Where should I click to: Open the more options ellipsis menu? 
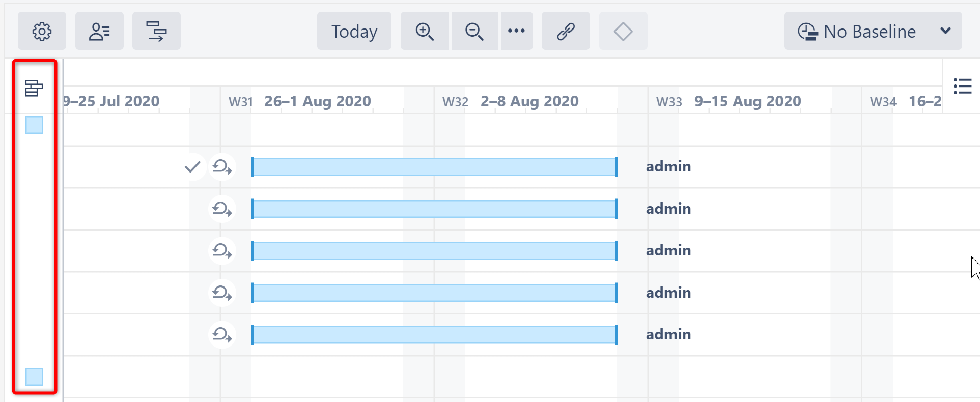pyautogui.click(x=517, y=31)
